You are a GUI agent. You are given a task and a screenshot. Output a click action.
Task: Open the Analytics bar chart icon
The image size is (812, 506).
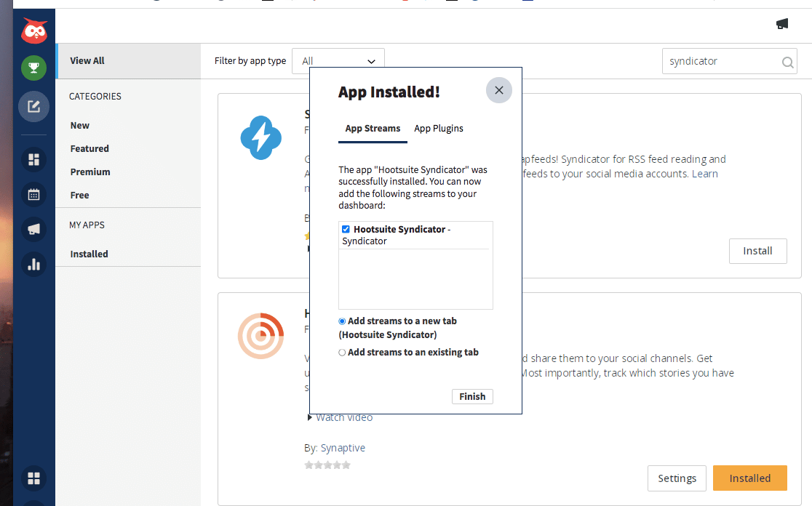tap(33, 265)
